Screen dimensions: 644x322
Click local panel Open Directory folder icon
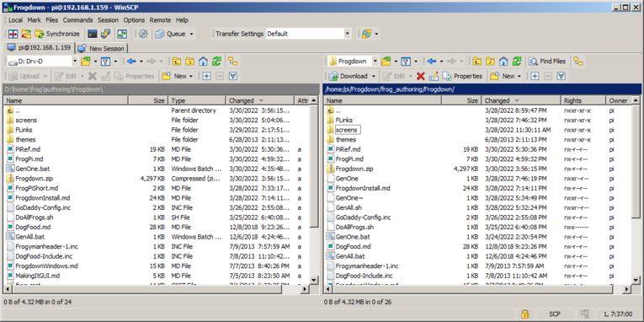tap(86, 62)
